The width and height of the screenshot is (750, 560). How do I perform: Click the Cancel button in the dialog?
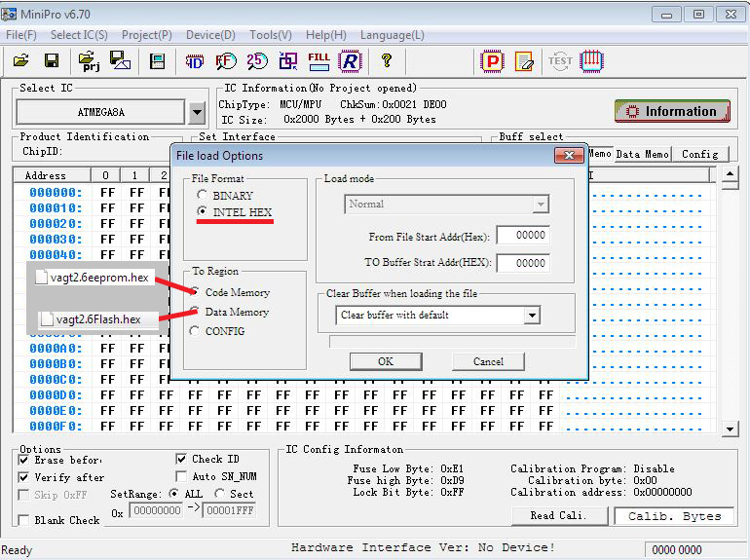click(488, 361)
